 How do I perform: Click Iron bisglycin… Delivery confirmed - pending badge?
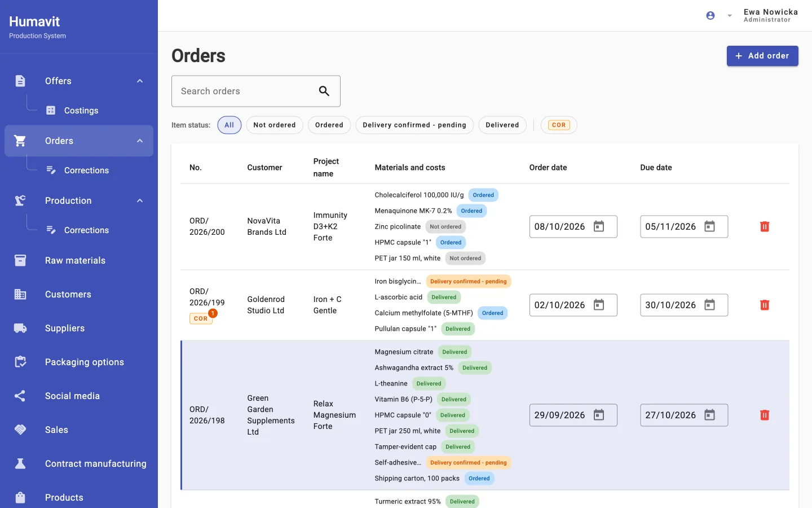[469, 282]
